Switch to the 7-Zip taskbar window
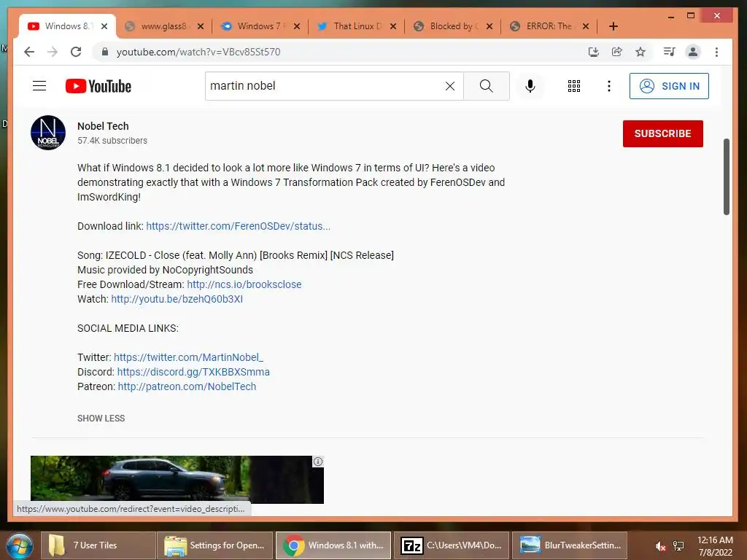Screen dimensions: 747x560 451,545
